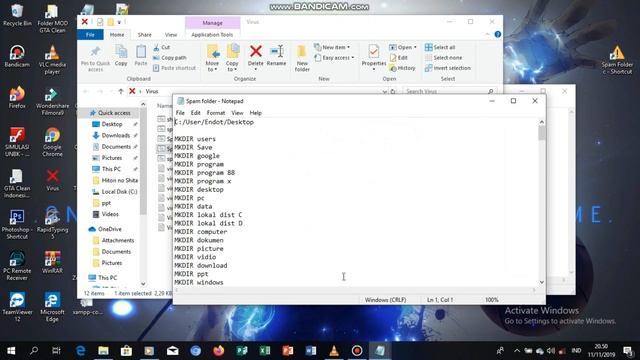Image resolution: width=640 pixels, height=360 pixels.
Task: Expand the Open dropdown in ribbon
Action: [x=403, y=47]
